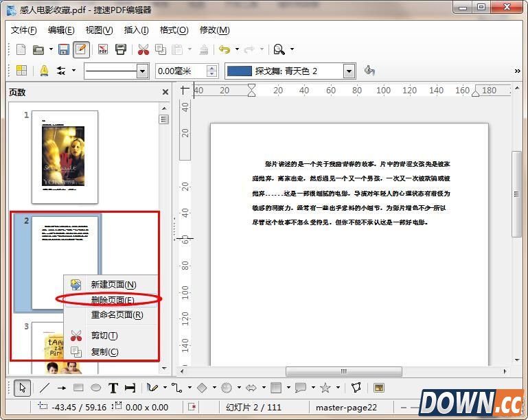Click 新建页面(N) in the context menu
Viewport: 528px width, 420px height.
point(113,284)
